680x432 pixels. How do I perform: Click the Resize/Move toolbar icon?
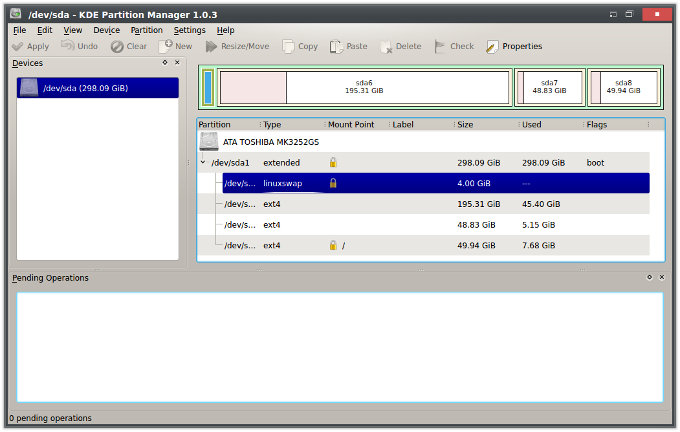coord(211,46)
